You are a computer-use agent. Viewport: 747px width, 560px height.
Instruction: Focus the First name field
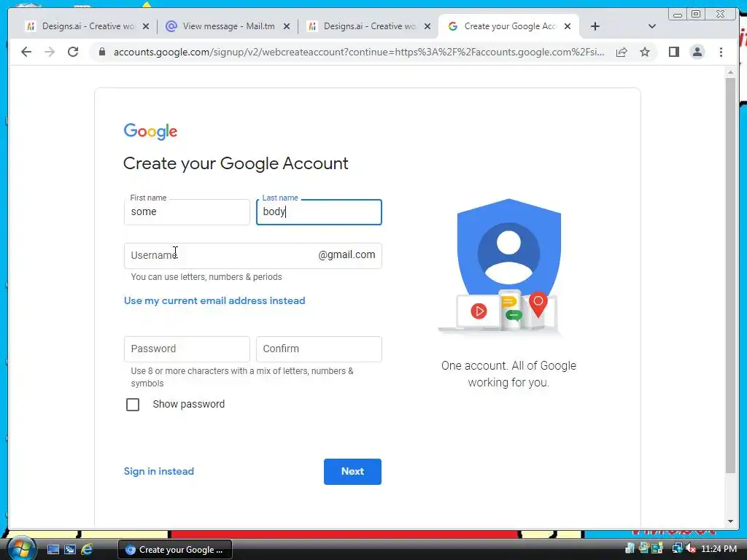(x=187, y=212)
